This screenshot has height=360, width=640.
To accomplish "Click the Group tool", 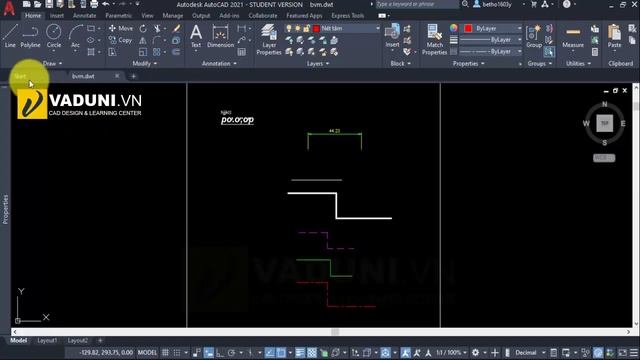I will (534, 36).
